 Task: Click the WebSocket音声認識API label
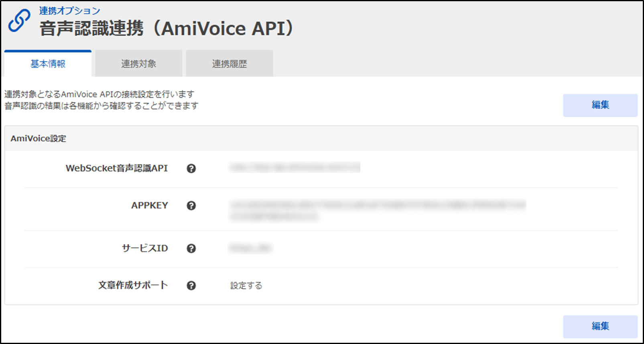(117, 168)
